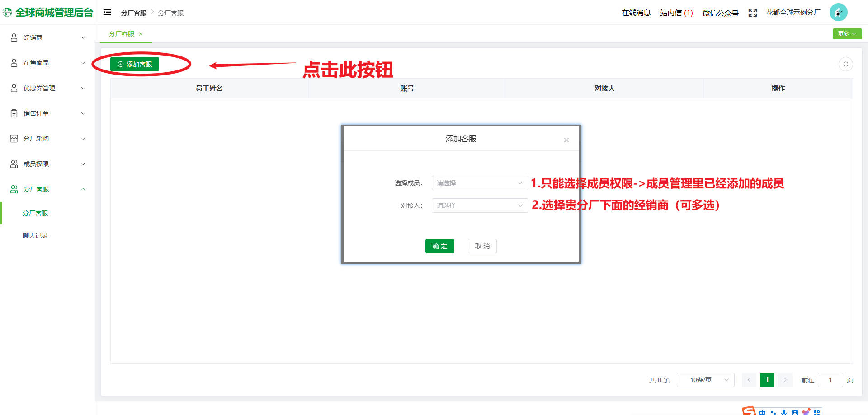The image size is (868, 415).
Task: Close the 添加客服 dialog
Action: (x=566, y=140)
